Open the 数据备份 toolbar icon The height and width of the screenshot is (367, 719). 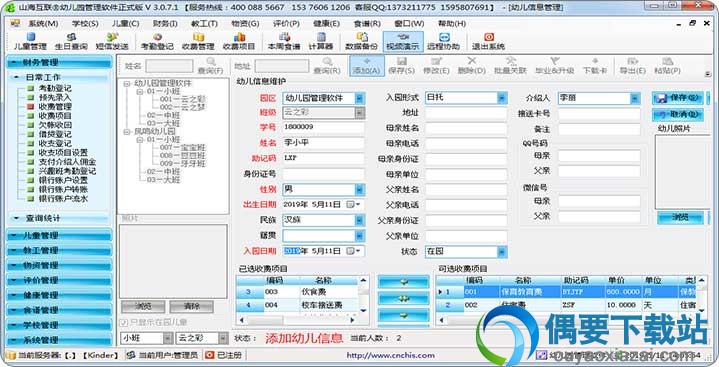point(361,41)
